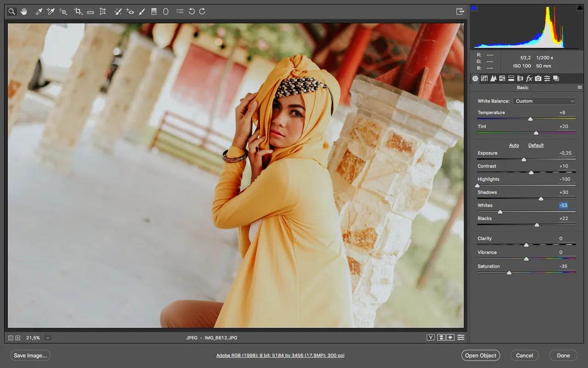Switch to the Tone Curve panel tab
The height and width of the screenshot is (368, 588).
pyautogui.click(x=484, y=79)
